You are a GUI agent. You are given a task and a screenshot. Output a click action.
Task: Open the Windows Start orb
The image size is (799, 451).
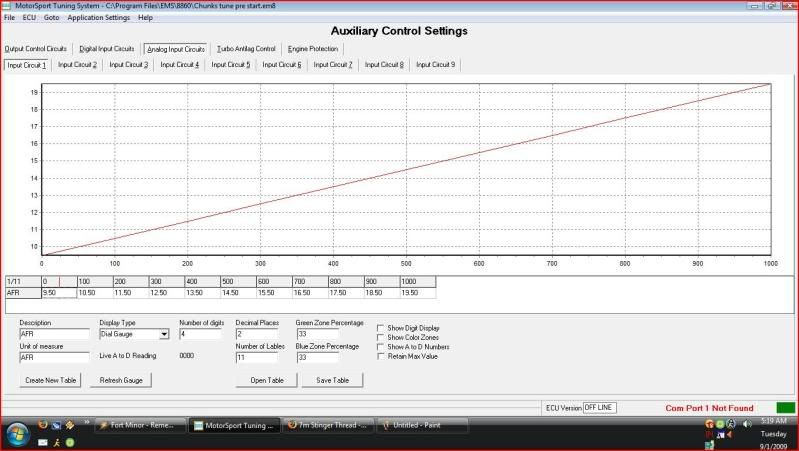click(17, 434)
